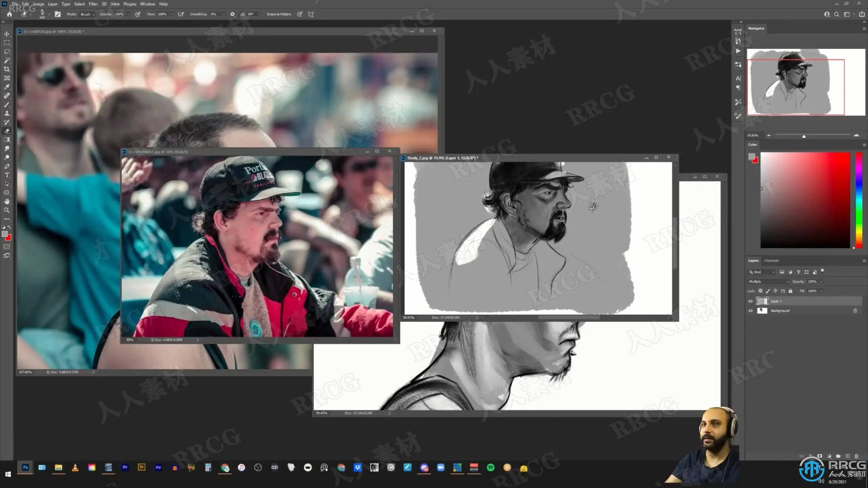Image resolution: width=868 pixels, height=488 pixels.
Task: Open the eraser Mode Brush dropdown
Action: click(87, 14)
